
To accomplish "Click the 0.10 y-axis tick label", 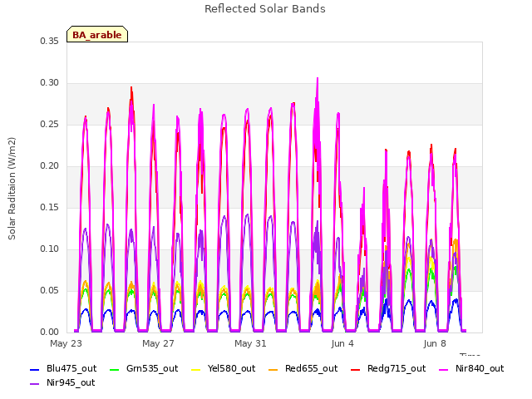I will point(50,249).
